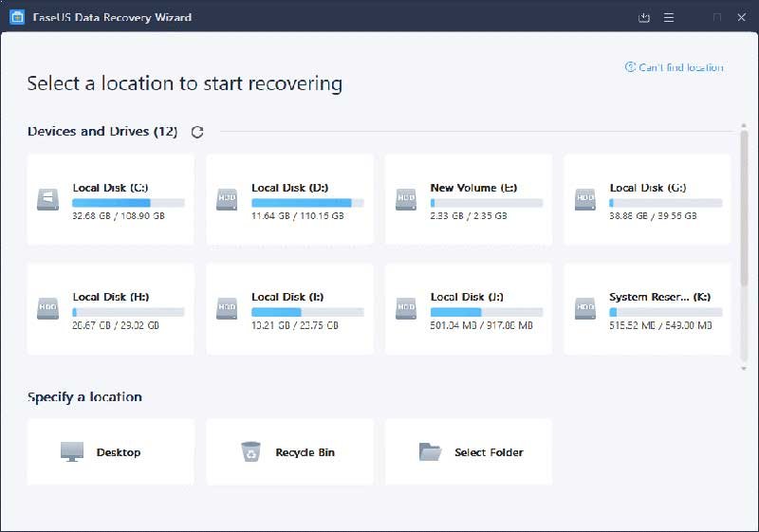Select the Local Disk (J:) label
Image resolution: width=759 pixels, height=532 pixels.
467,297
